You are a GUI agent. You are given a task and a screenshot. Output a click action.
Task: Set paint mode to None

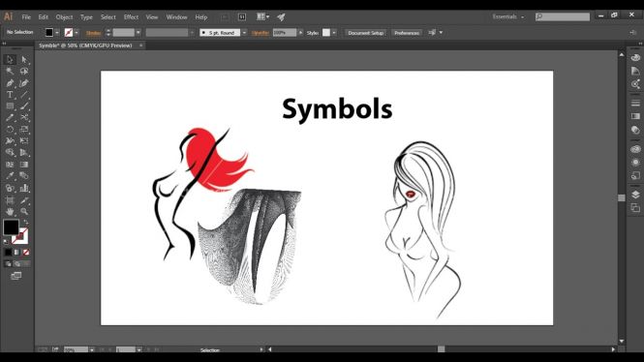click(x=26, y=252)
